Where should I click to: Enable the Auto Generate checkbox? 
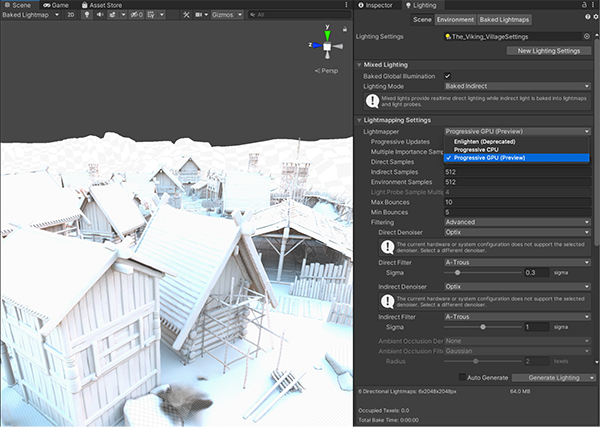tap(461, 377)
